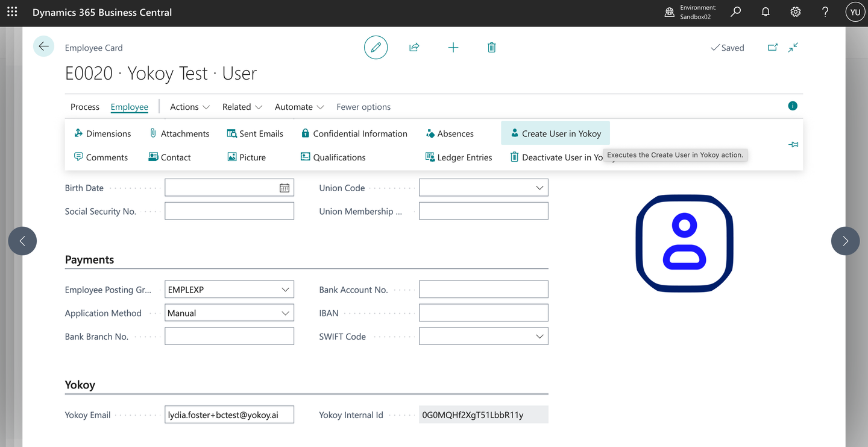
Task: Go to the next employee record
Action: point(845,241)
